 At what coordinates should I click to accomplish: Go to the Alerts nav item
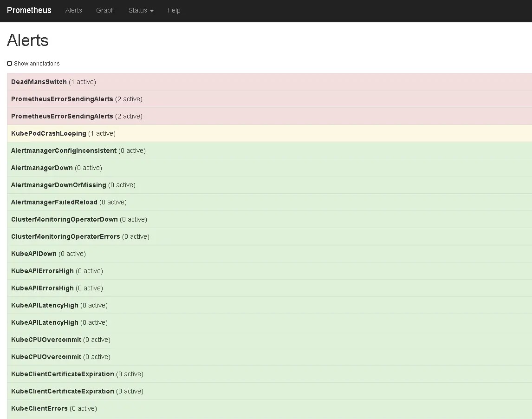click(73, 10)
